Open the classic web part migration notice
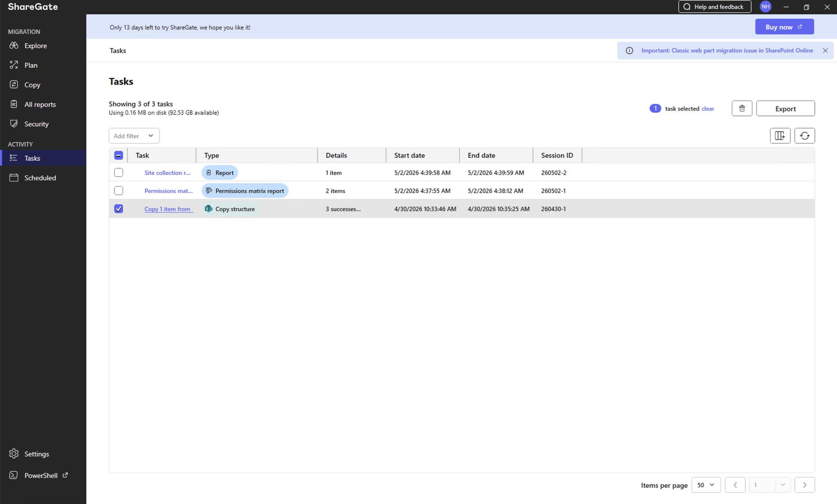Viewport: 837px width, 504px height. click(x=727, y=51)
